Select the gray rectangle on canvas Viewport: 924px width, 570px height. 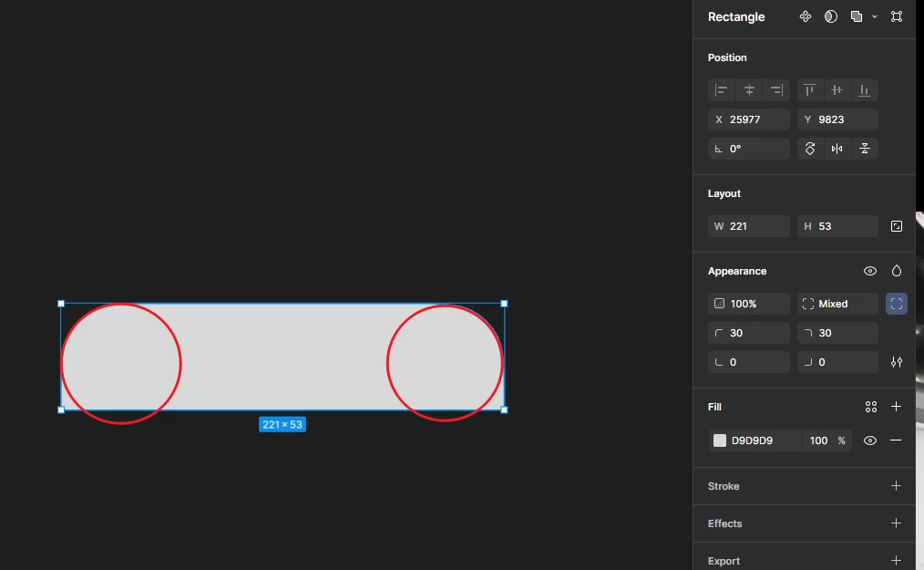[x=282, y=357]
